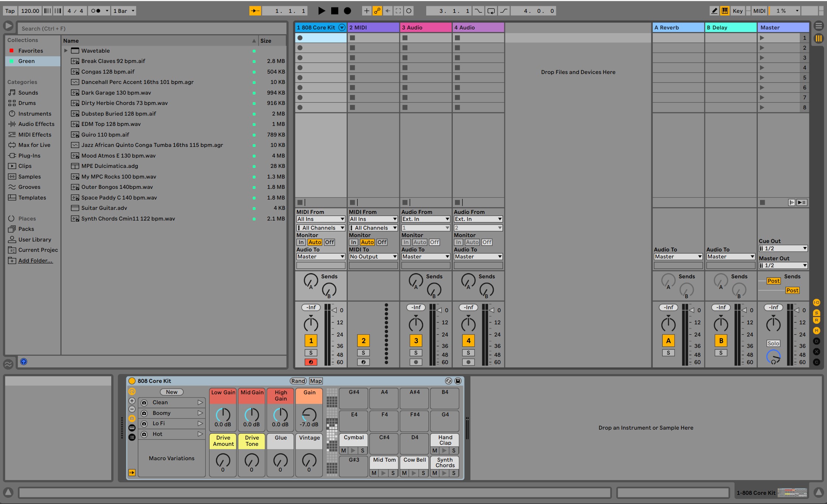Toggle 808 Core Kit device activator
Viewport: 827px width, 504px height.
point(132,381)
